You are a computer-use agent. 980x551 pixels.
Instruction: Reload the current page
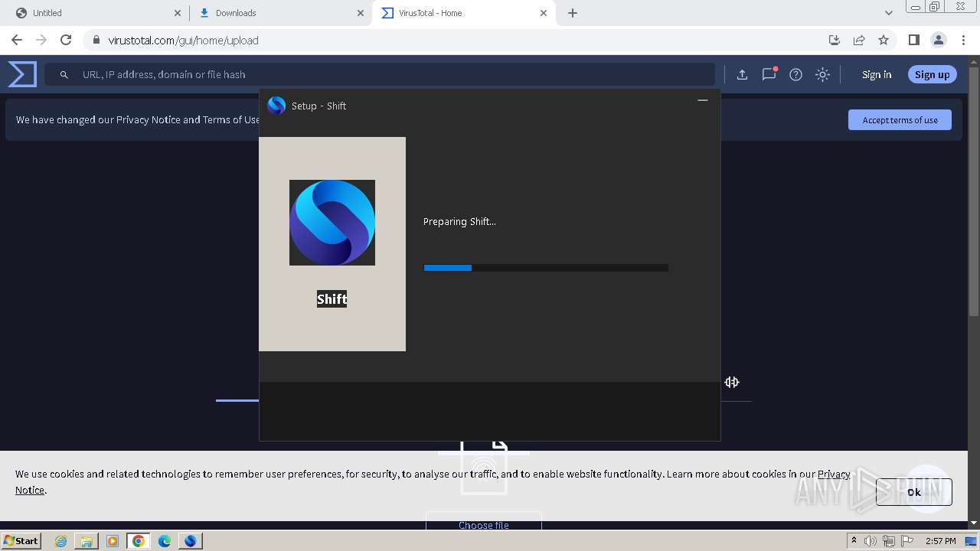click(x=66, y=40)
